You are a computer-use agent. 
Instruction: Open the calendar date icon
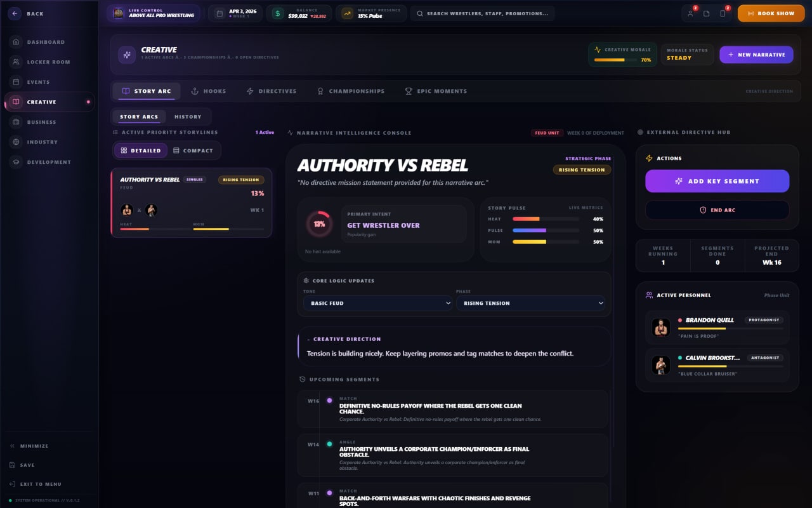[219, 13]
